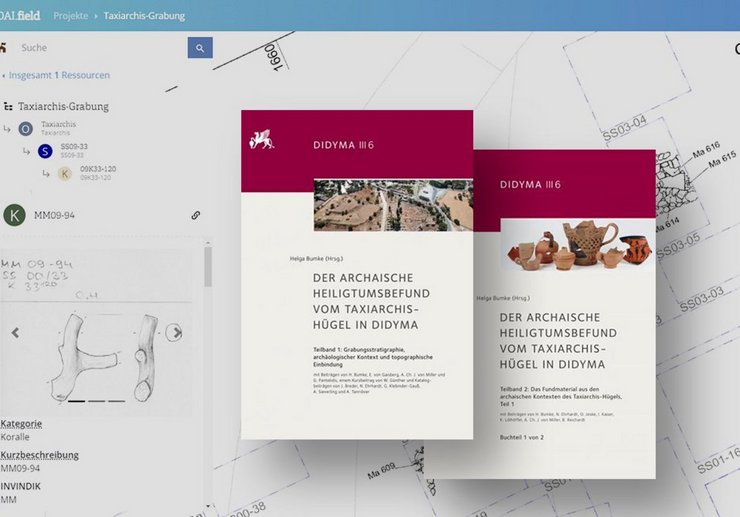
Task: Click the blue S icon for SS09-33
Action: 45,151
